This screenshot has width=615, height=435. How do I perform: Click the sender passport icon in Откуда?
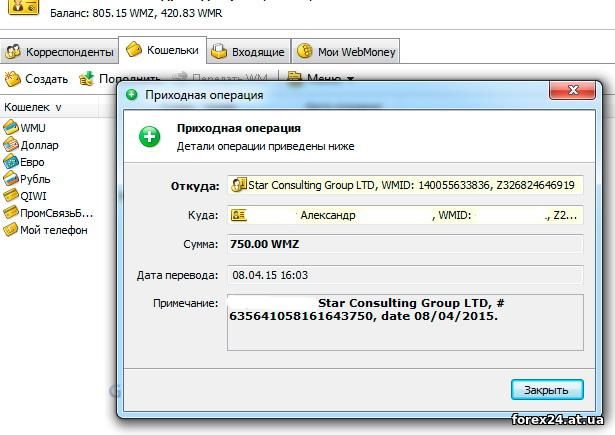coord(238,185)
